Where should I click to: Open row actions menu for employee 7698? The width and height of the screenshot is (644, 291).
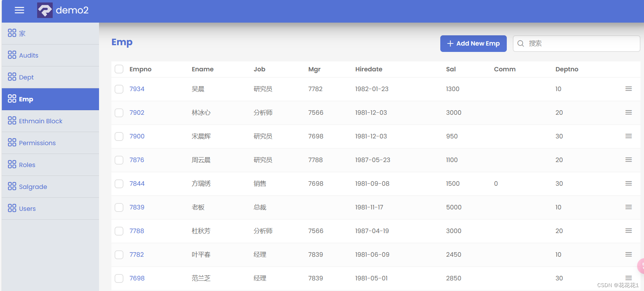coord(628,278)
